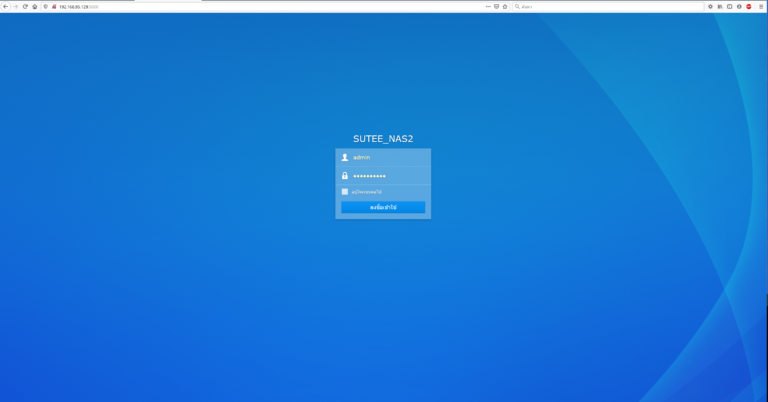Click the blue sign-in button
Screen dimensions: 768x402
click(383, 207)
